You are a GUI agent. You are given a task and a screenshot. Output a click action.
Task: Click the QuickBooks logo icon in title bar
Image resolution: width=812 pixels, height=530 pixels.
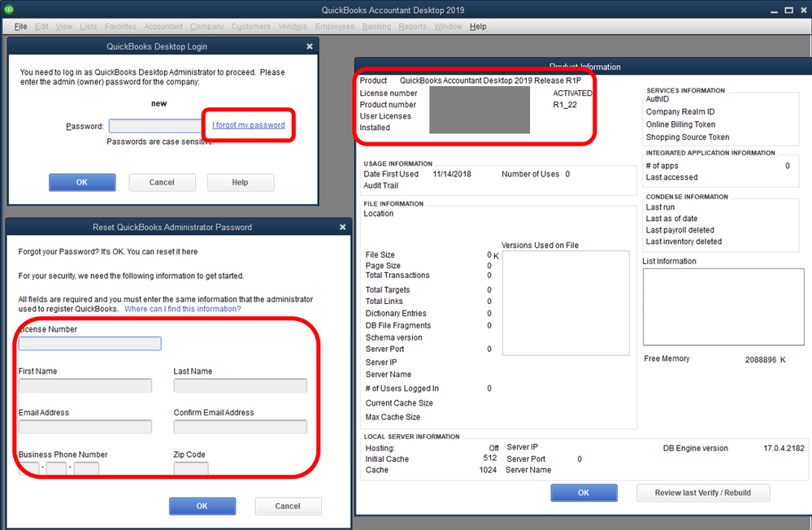(8, 9)
